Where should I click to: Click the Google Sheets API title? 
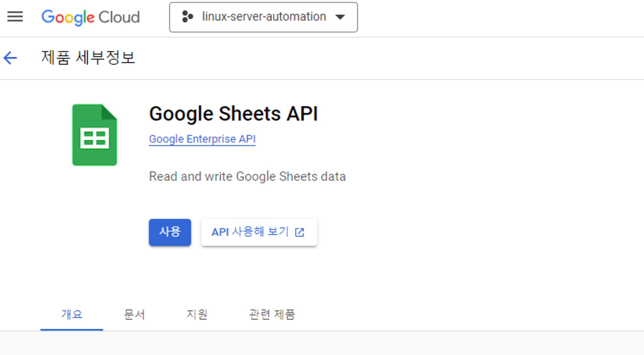233,114
